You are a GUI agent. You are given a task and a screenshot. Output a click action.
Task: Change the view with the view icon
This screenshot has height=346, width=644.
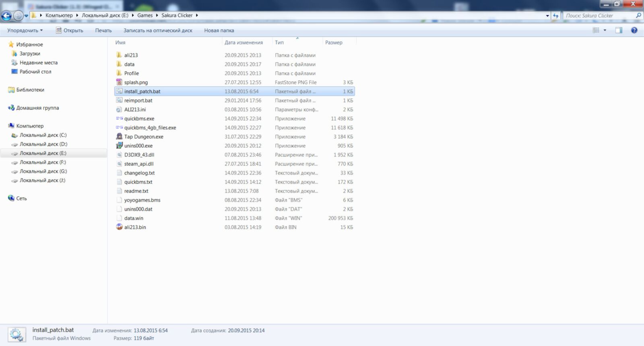click(x=596, y=30)
